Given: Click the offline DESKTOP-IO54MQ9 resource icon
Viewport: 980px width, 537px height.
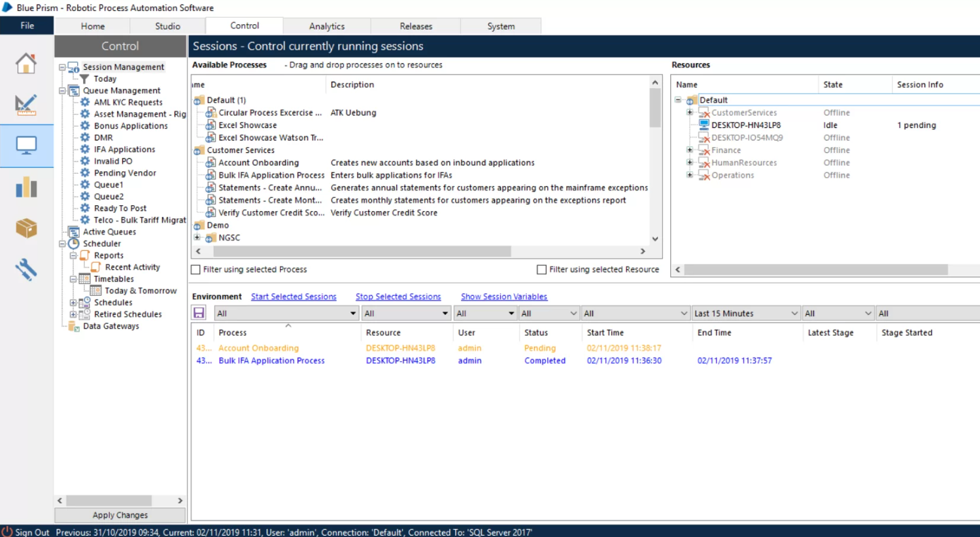Looking at the screenshot, I should click(704, 138).
